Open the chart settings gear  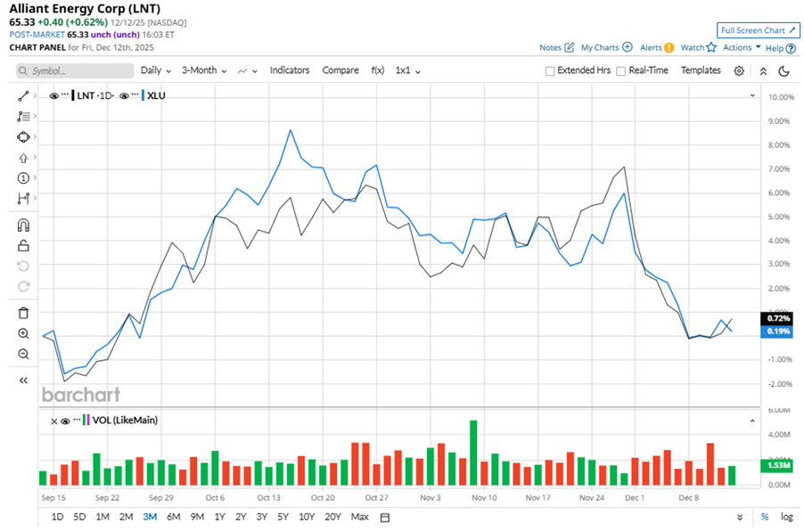point(739,70)
